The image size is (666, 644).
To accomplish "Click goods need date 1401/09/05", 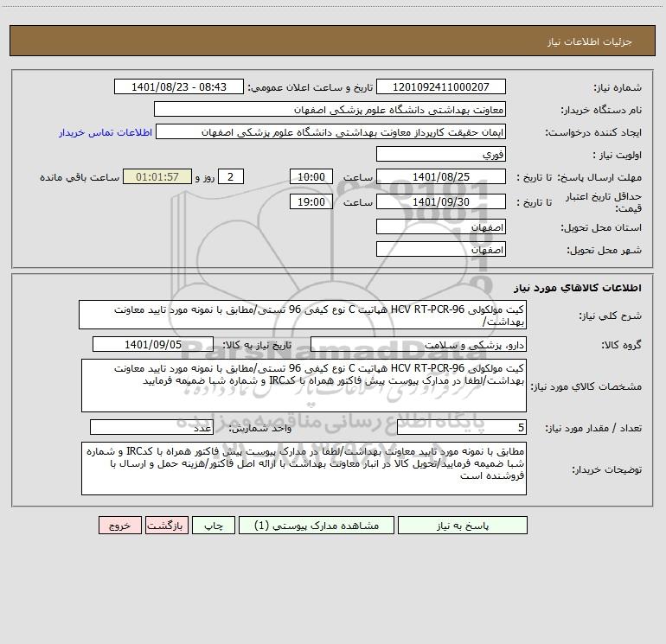I will pyautogui.click(x=153, y=344).
